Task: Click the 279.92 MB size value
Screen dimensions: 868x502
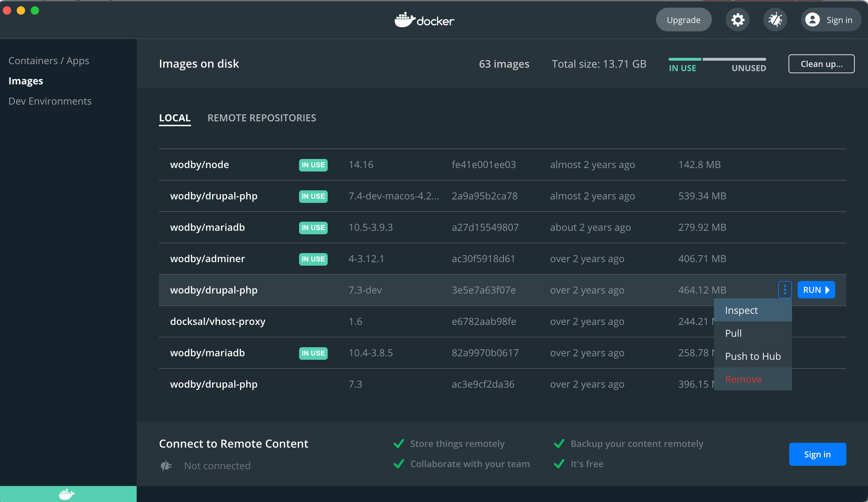Action: click(702, 227)
